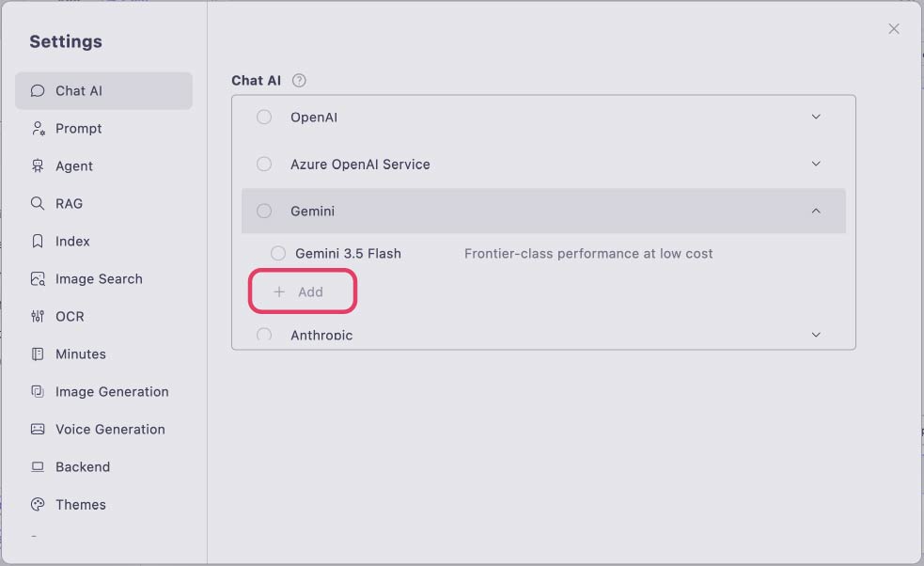This screenshot has width=924, height=566.
Task: Select the Azure OpenAI Service radio button
Action: tap(264, 164)
